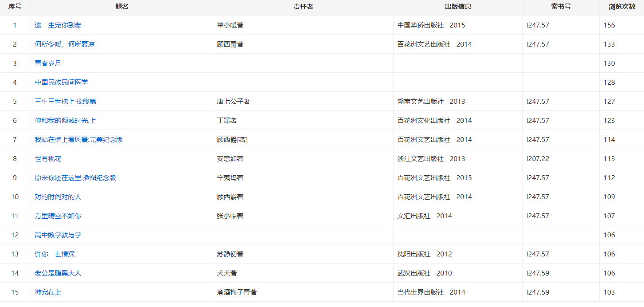Open the title 青春岁月
Image resolution: width=644 pixels, height=307 pixels.
coord(48,63)
